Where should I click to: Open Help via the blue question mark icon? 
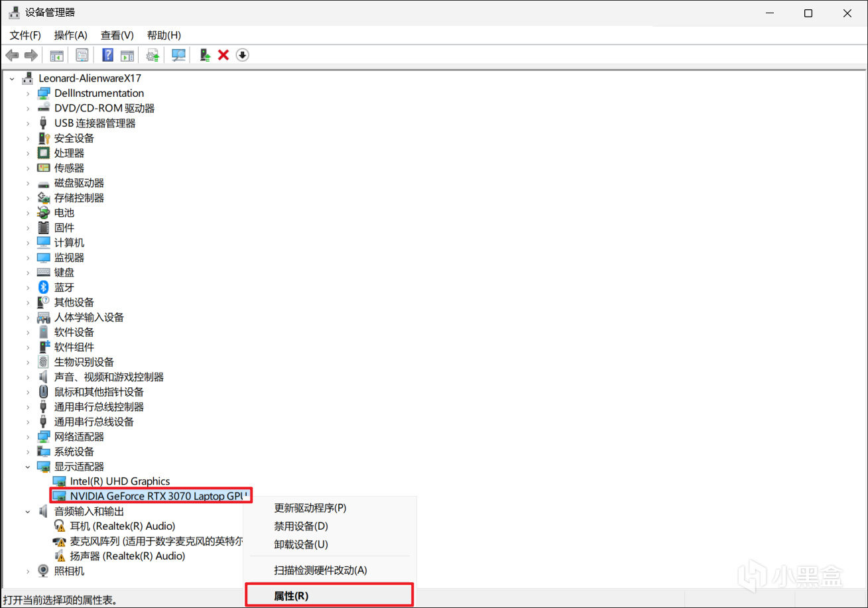click(108, 55)
